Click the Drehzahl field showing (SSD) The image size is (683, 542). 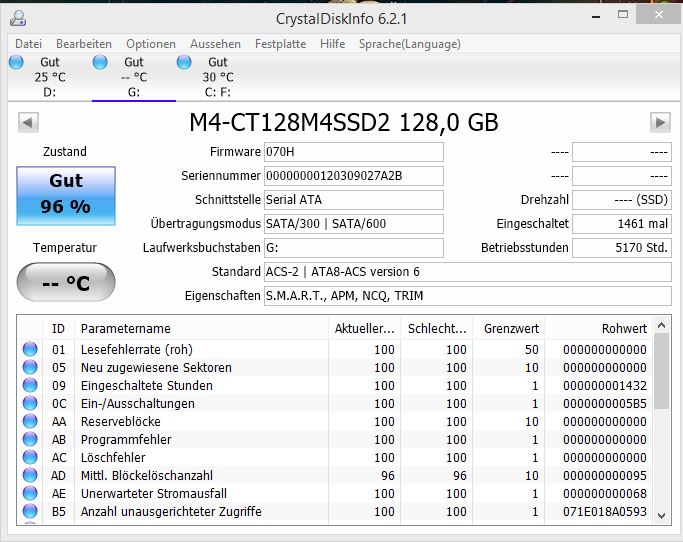click(x=622, y=200)
